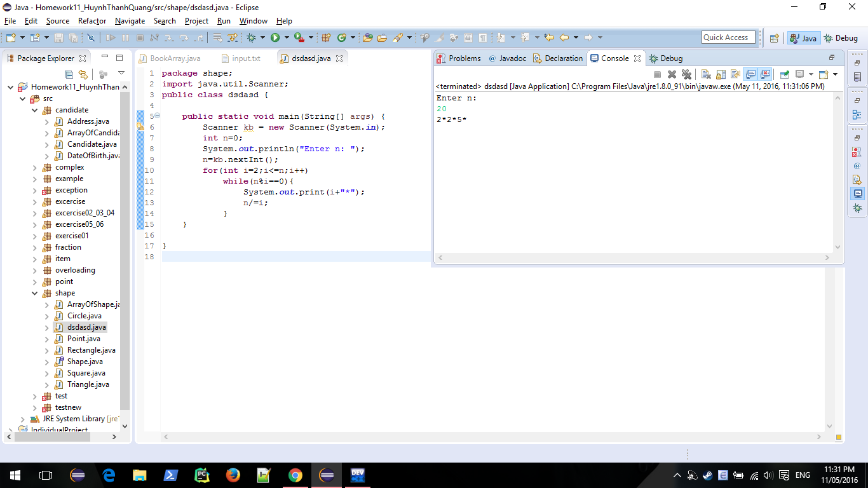Toggle Show Console When Standard Error Changes
Screen dimensions: 868x488
765,74
